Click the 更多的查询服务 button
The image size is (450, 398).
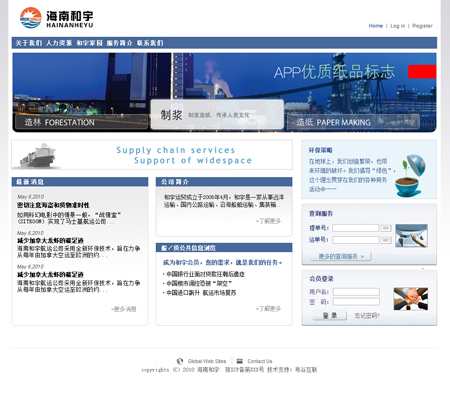pos(341,256)
